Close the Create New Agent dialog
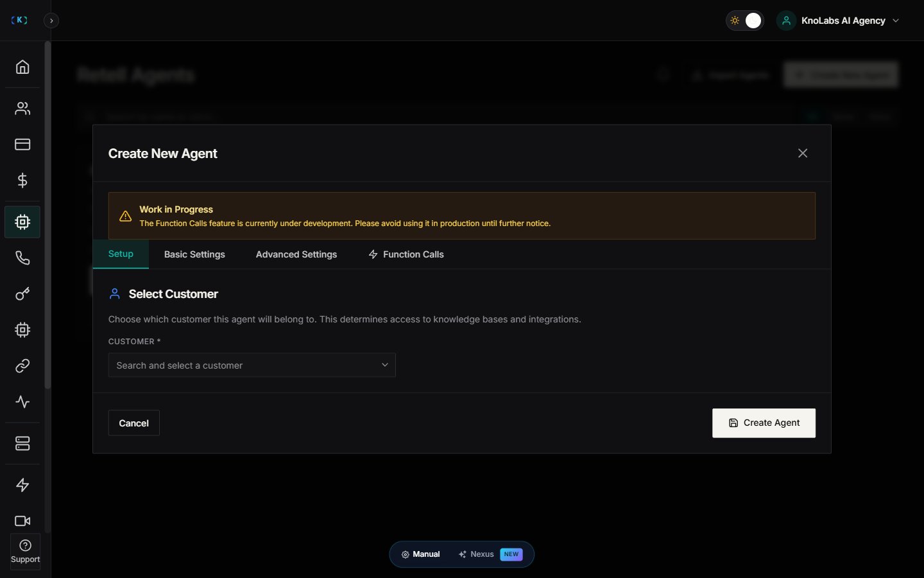 coord(803,153)
